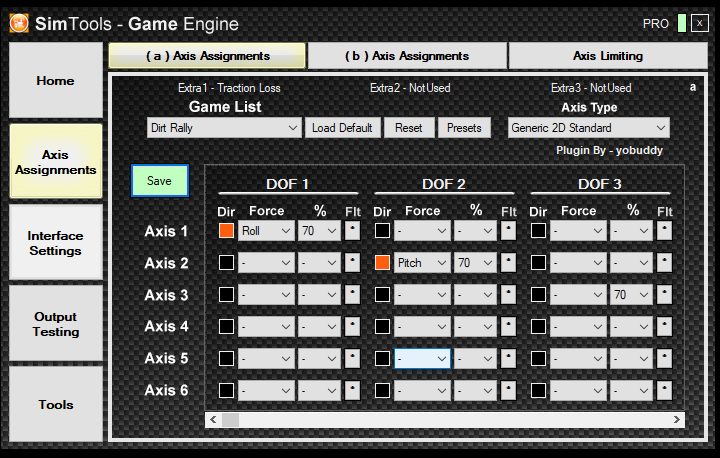Open the Tools section
The height and width of the screenshot is (458, 720).
(56, 404)
